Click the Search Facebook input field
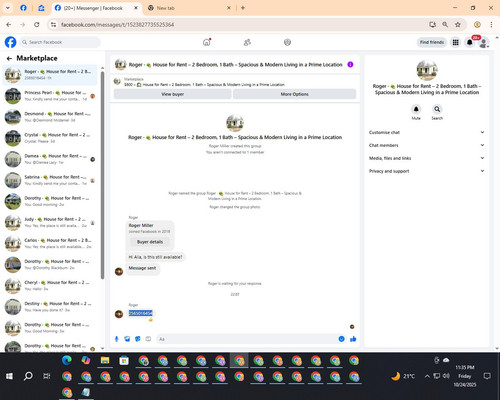 (x=60, y=42)
